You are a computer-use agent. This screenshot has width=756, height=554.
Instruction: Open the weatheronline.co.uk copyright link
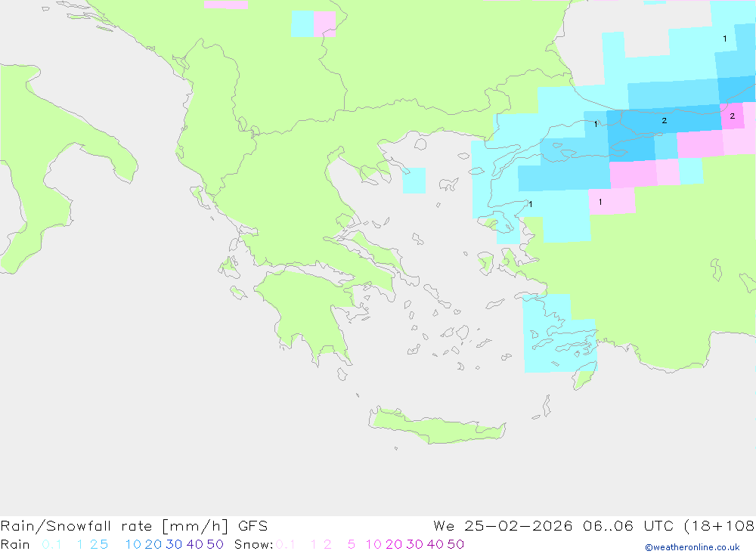click(x=692, y=547)
